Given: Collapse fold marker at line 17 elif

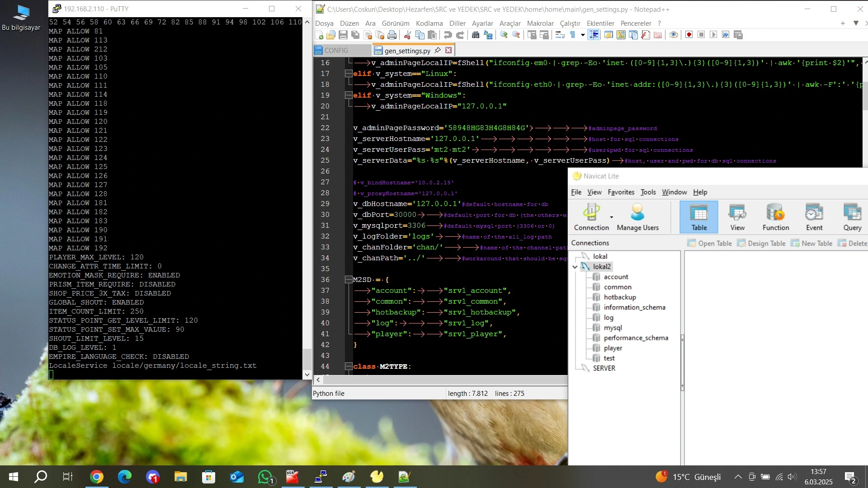Looking at the screenshot, I should pyautogui.click(x=348, y=74).
